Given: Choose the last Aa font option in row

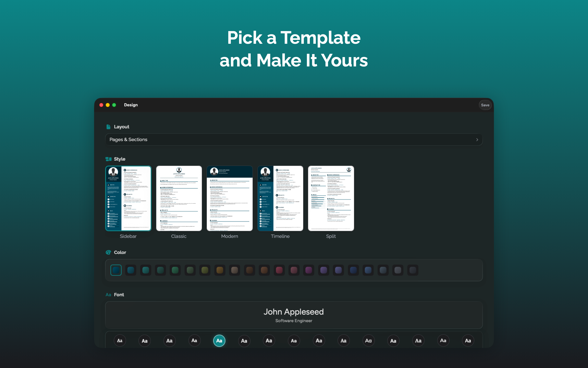Looking at the screenshot, I should (468, 341).
